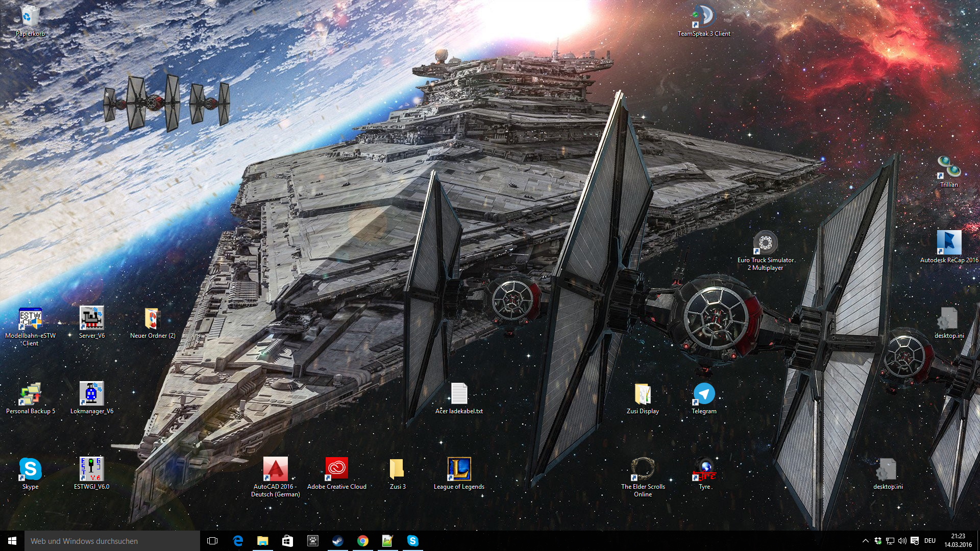Select the Zusi Display folder icon

click(x=643, y=398)
